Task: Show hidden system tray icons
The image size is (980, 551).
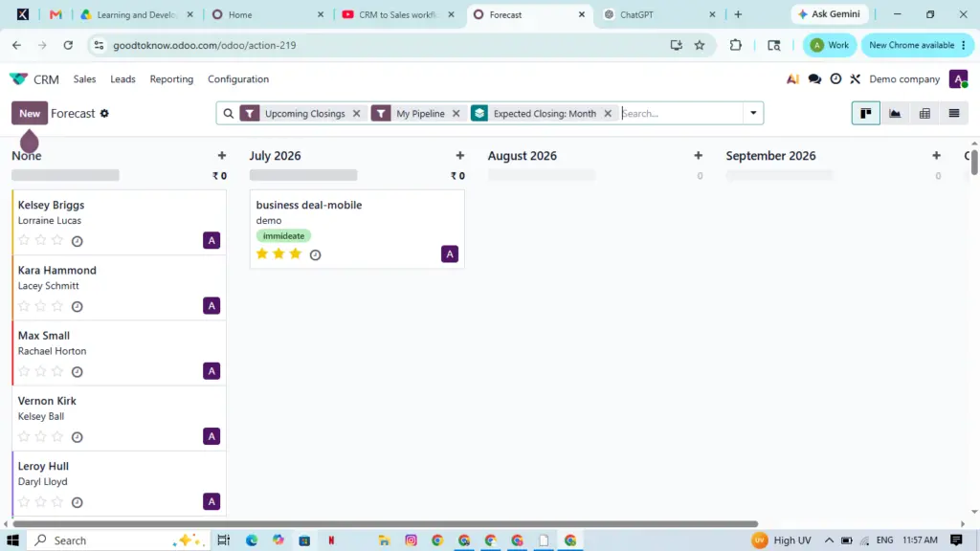Action: pos(829,540)
